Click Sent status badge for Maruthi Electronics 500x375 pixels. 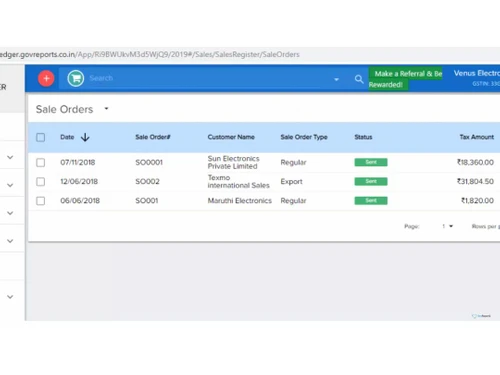tap(371, 201)
